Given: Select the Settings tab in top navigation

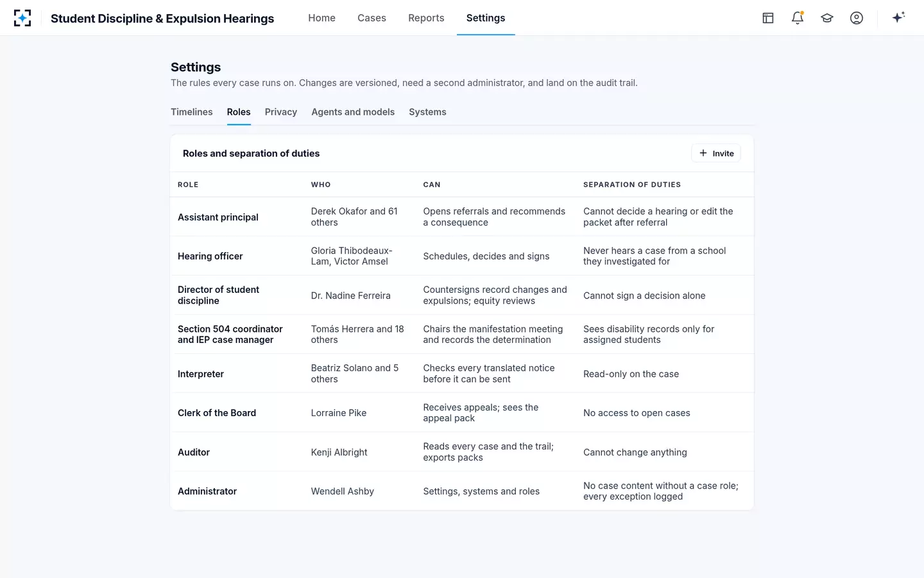Looking at the screenshot, I should [486, 18].
